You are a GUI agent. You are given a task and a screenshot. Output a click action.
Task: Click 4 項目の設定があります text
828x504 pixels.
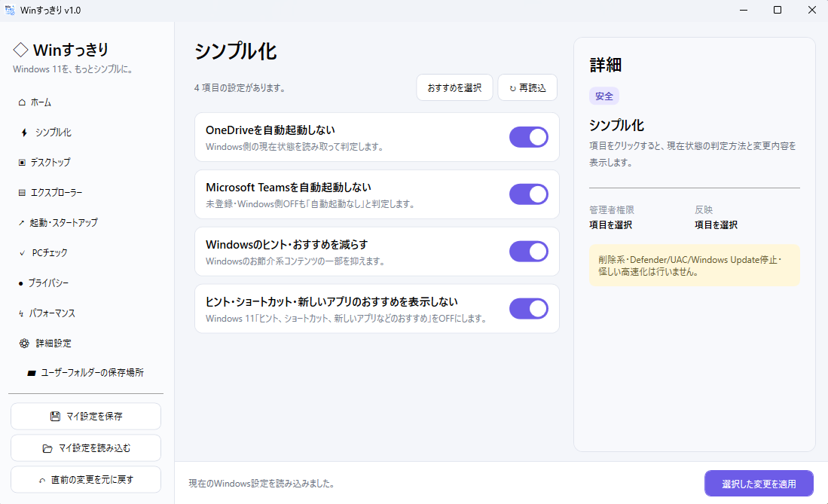pyautogui.click(x=240, y=87)
